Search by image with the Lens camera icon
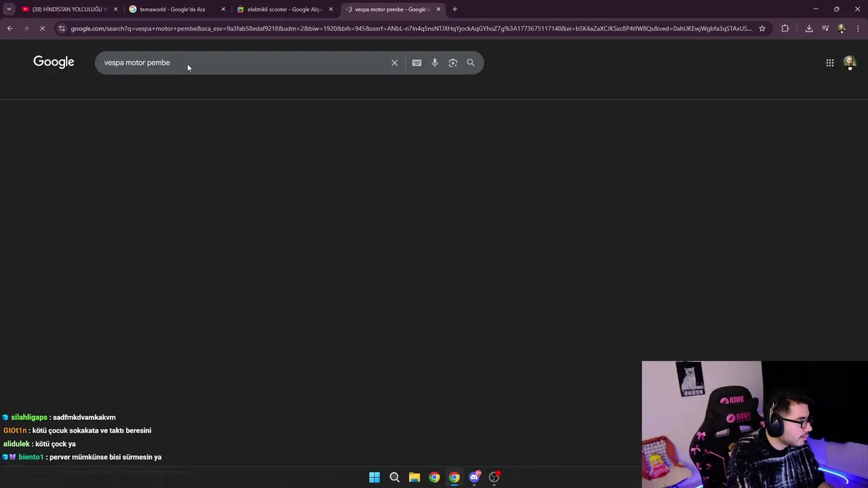Image resolution: width=868 pixels, height=488 pixels. 453,62
